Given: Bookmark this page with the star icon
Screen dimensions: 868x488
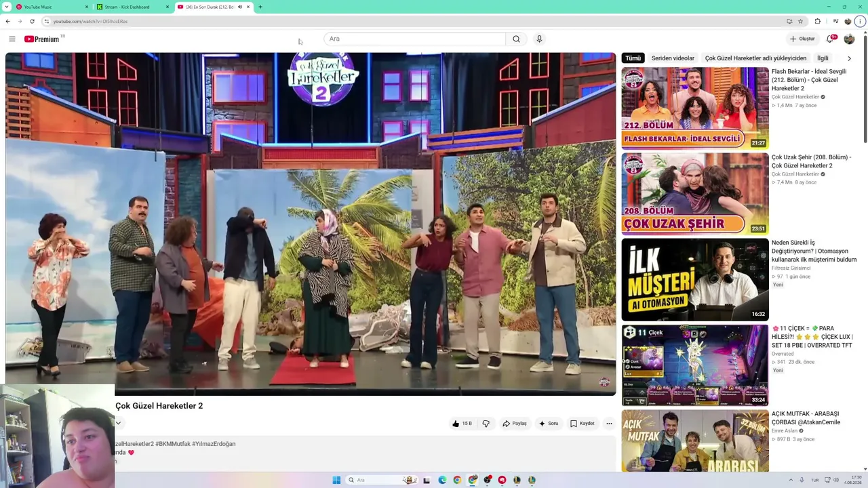Looking at the screenshot, I should coord(800,21).
